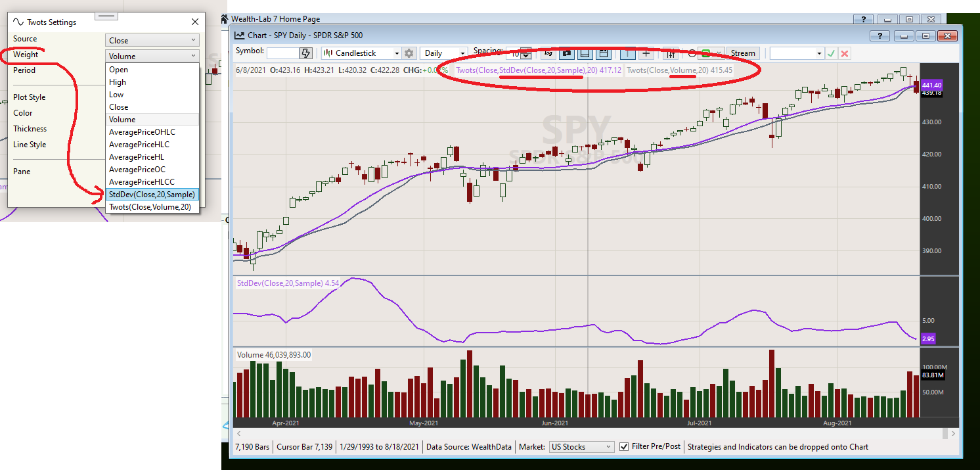Viewport: 980px width, 470px height.
Task: Click the Cursor Bar 7,139 status text
Action: (304, 447)
